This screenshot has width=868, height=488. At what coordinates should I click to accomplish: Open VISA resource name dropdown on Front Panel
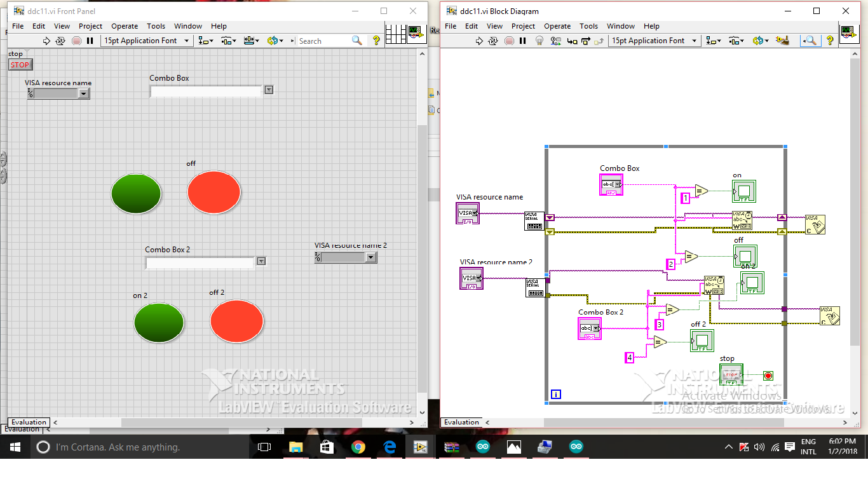coord(83,94)
